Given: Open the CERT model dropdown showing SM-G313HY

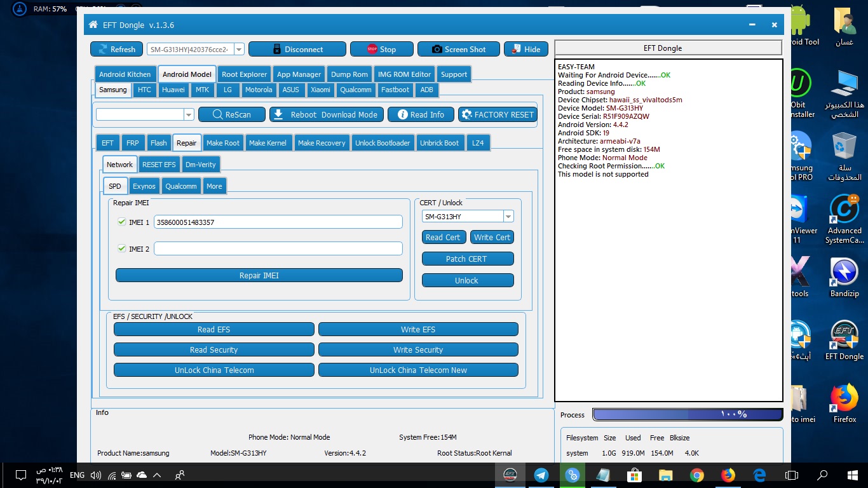Looking at the screenshot, I should 508,217.
